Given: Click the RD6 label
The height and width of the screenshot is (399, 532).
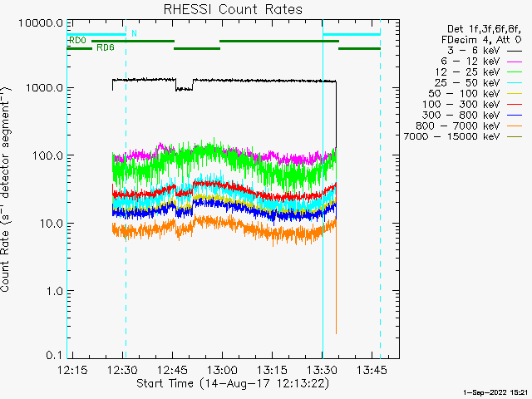Looking at the screenshot, I should tap(106, 47).
